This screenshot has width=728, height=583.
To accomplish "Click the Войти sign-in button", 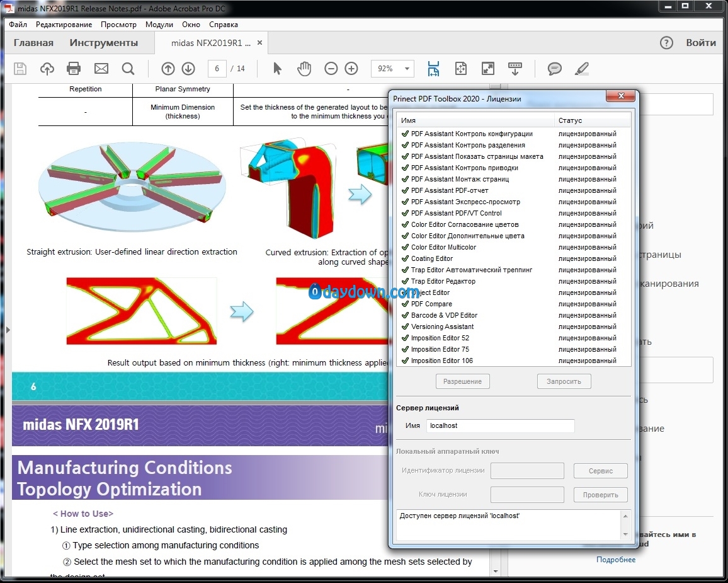I will [x=701, y=43].
